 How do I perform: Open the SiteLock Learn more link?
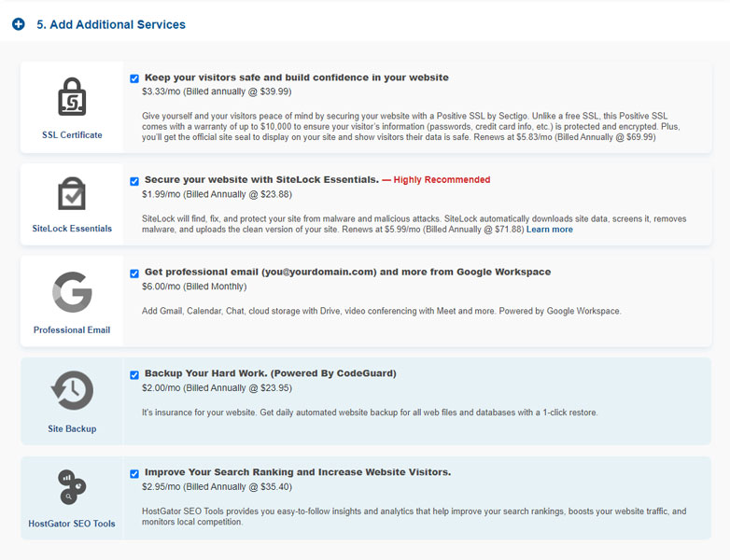pos(549,230)
